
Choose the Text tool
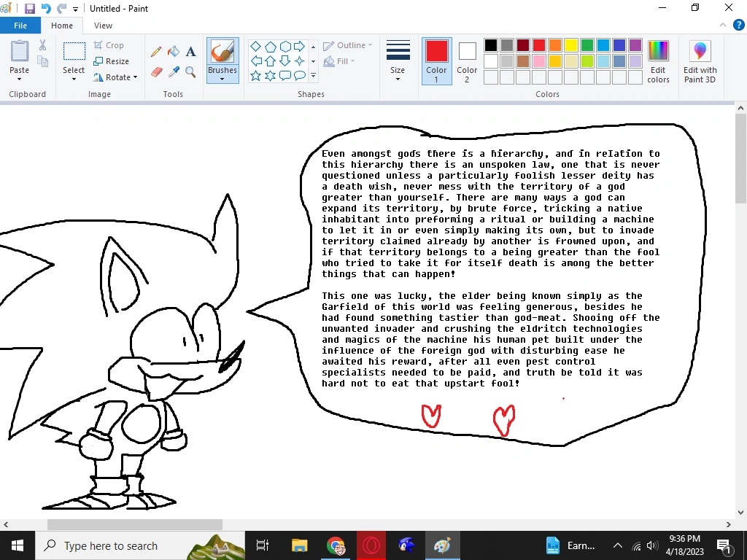(x=190, y=52)
